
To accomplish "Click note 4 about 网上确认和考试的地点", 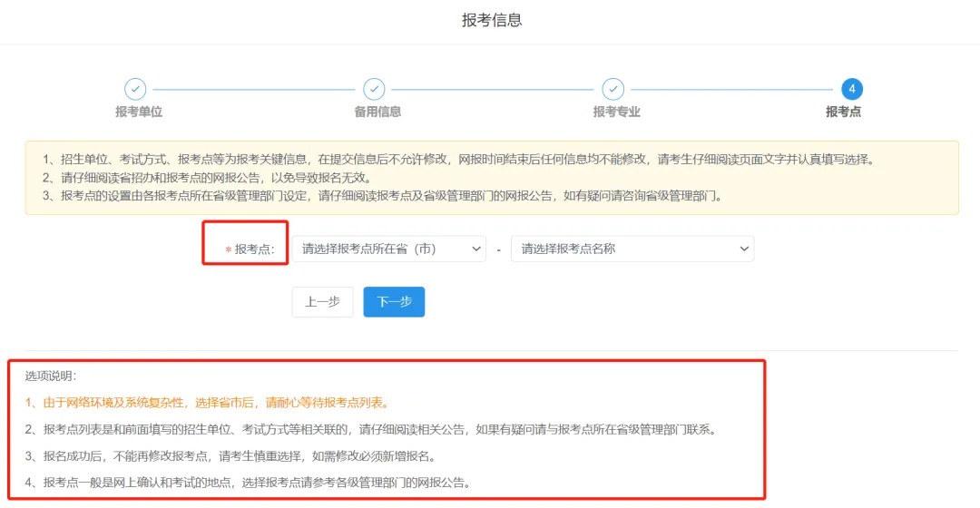I will (x=250, y=483).
